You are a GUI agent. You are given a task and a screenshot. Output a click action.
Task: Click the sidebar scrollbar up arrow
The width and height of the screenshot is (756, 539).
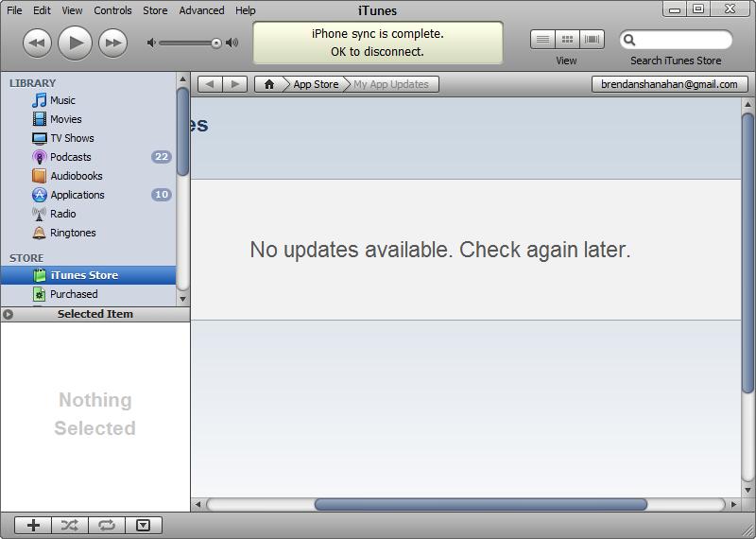(182, 78)
